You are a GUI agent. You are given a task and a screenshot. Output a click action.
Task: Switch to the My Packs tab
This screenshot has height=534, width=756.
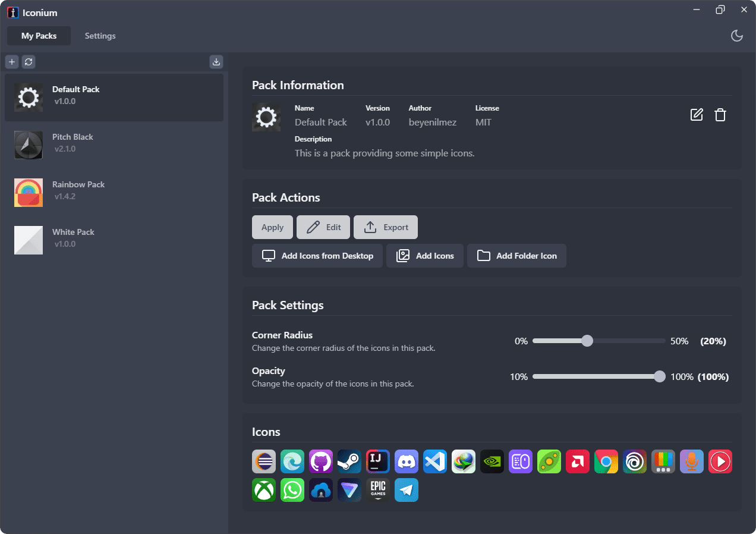point(39,36)
